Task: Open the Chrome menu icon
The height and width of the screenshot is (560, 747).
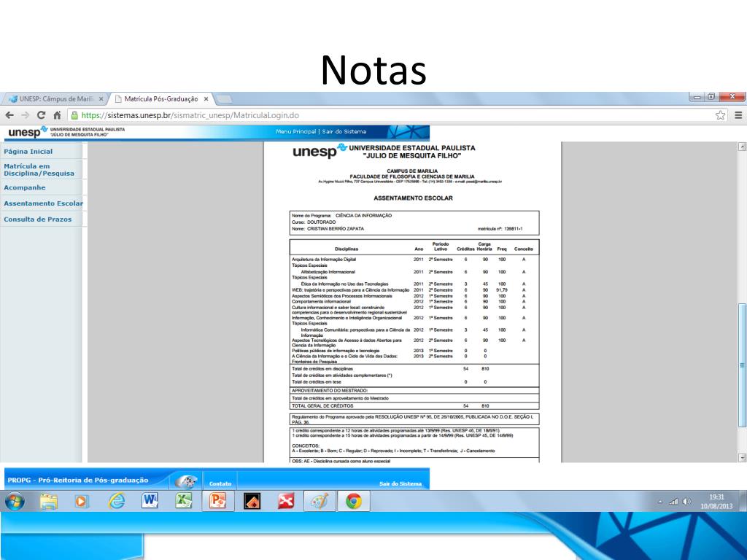Action: 738,115
